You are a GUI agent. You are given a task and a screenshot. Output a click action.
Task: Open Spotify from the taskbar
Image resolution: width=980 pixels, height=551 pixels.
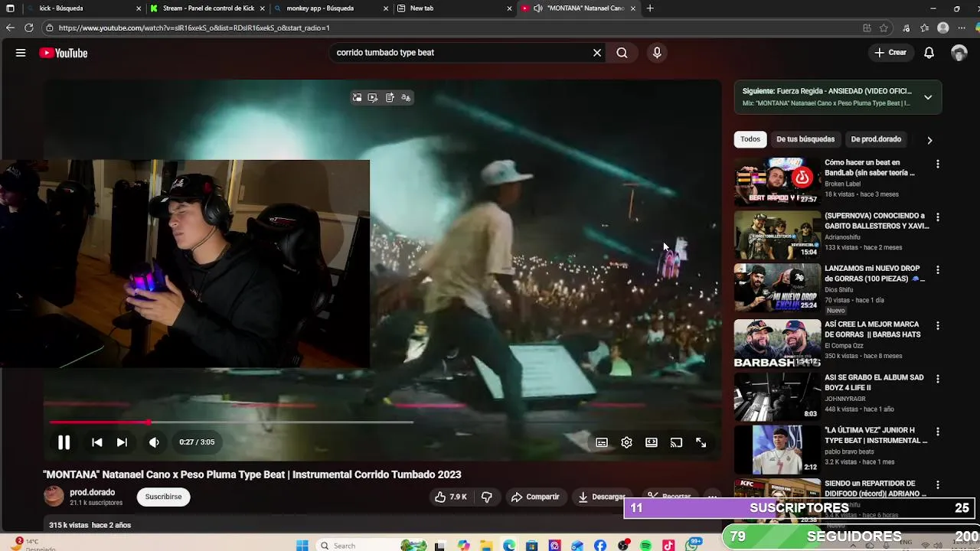(645, 546)
